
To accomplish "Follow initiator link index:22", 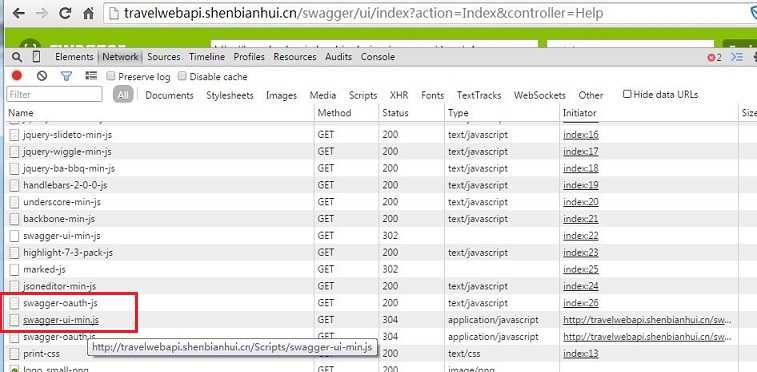I will pyautogui.click(x=581, y=236).
